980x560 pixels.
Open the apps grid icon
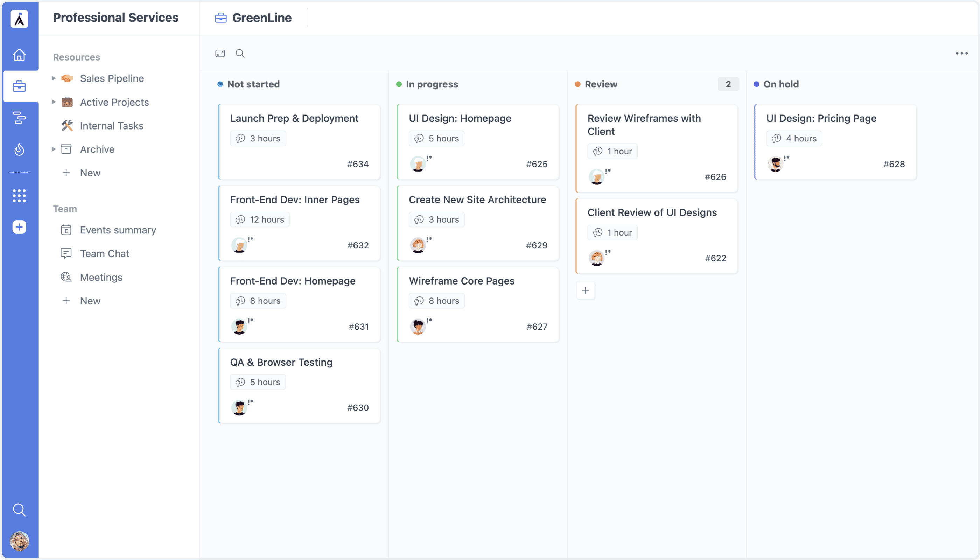pos(19,196)
